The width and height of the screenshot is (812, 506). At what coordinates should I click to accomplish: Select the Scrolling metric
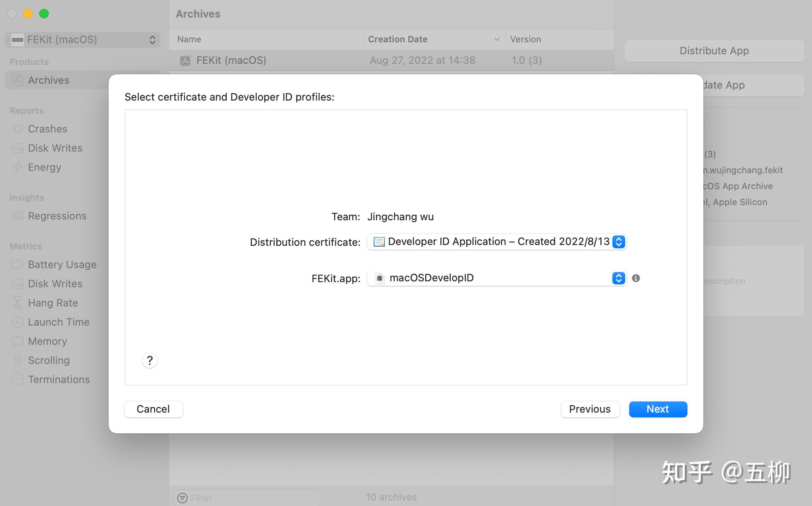(48, 360)
